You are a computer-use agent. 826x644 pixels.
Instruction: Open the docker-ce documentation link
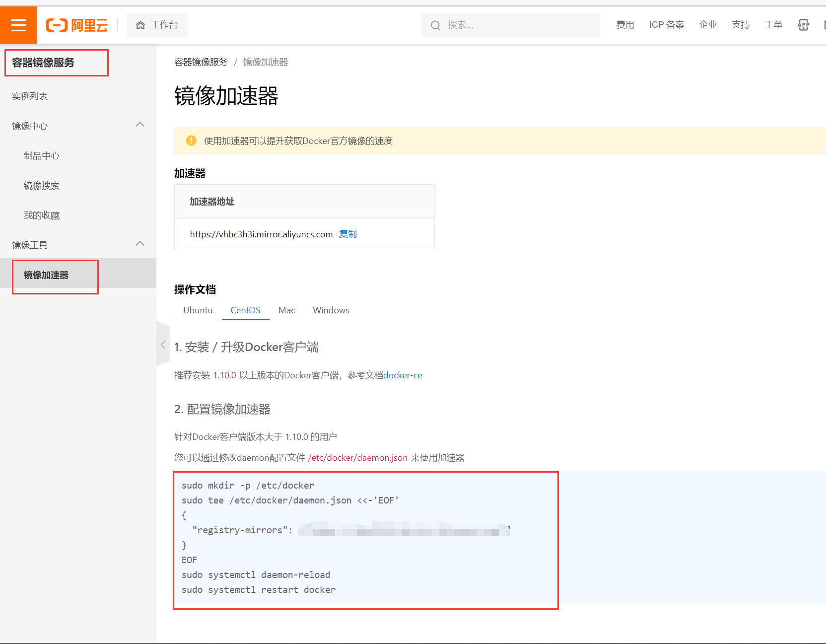(x=403, y=375)
